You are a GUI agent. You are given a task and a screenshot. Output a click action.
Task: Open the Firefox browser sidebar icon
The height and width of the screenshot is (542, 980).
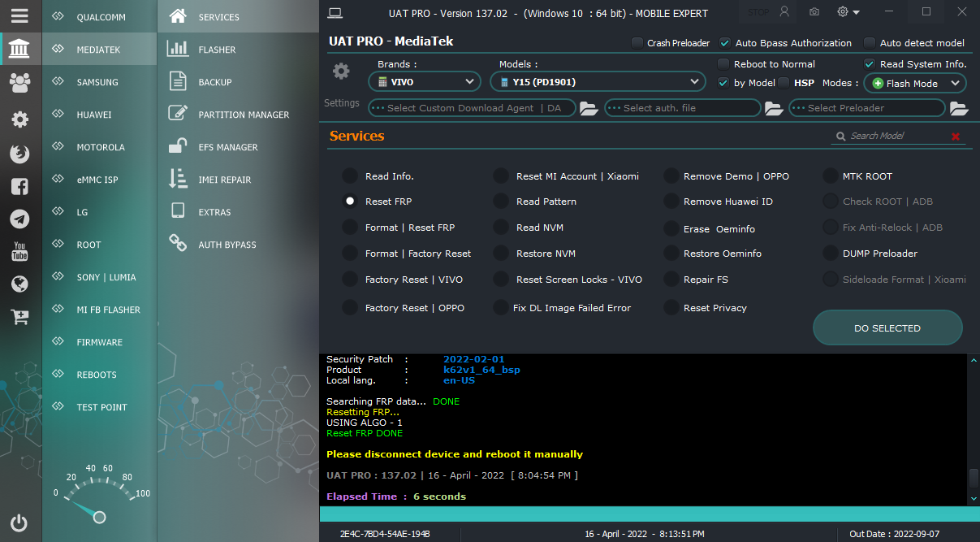point(19,154)
